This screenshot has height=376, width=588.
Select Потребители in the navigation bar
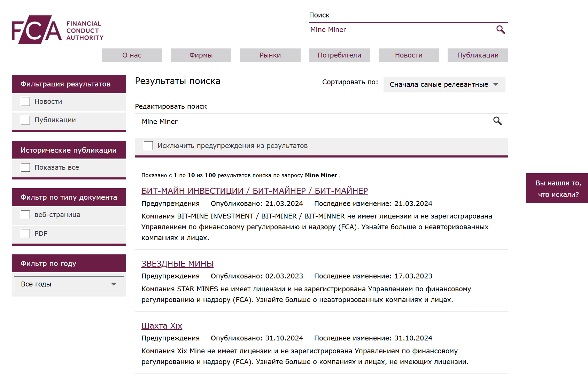(x=339, y=55)
